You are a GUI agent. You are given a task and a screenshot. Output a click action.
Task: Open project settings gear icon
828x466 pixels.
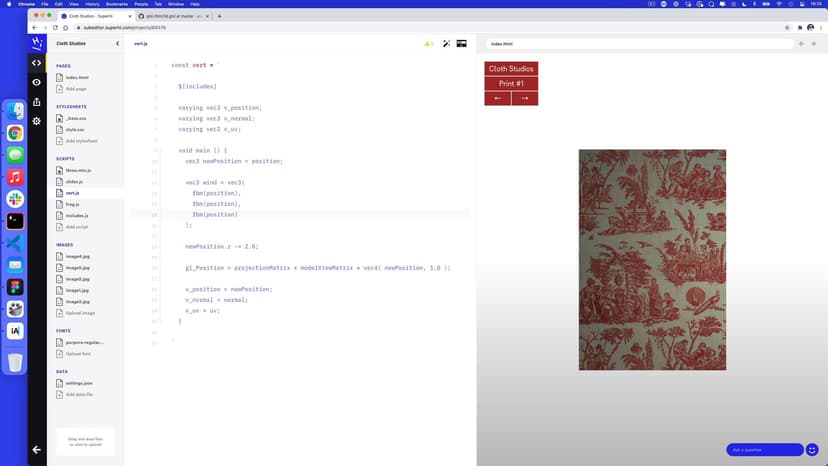pos(37,121)
